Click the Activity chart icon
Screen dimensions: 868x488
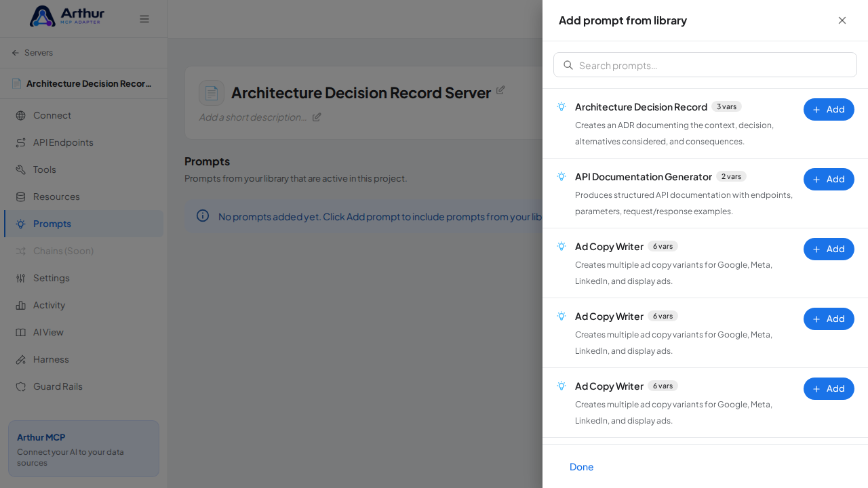[x=21, y=305]
